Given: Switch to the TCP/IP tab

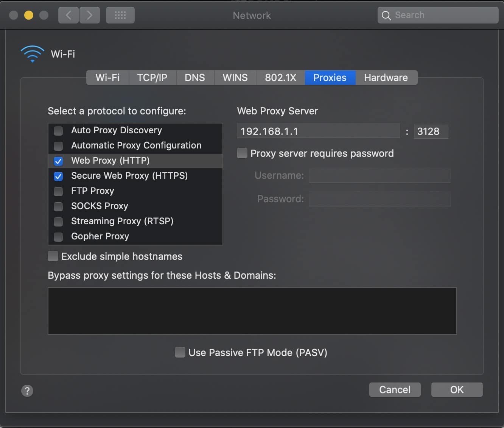Looking at the screenshot, I should (x=152, y=78).
